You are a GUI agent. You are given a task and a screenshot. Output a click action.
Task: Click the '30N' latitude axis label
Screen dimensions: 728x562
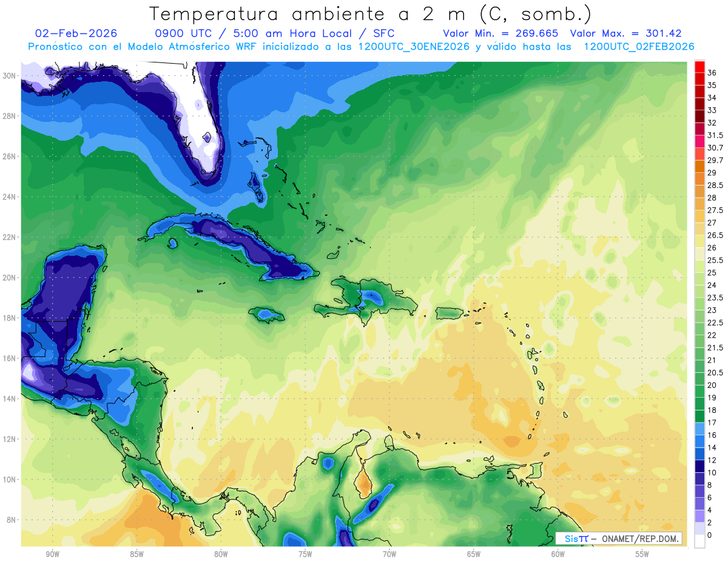coord(9,75)
